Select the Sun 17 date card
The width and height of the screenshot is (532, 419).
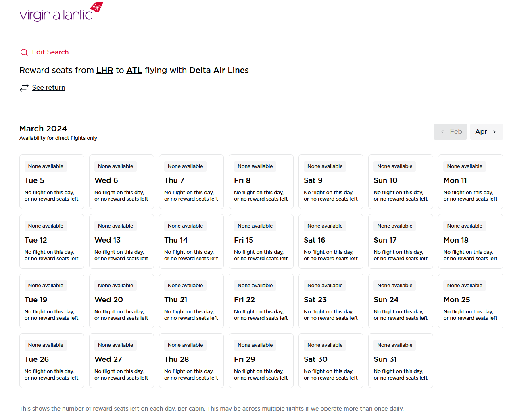(401, 241)
